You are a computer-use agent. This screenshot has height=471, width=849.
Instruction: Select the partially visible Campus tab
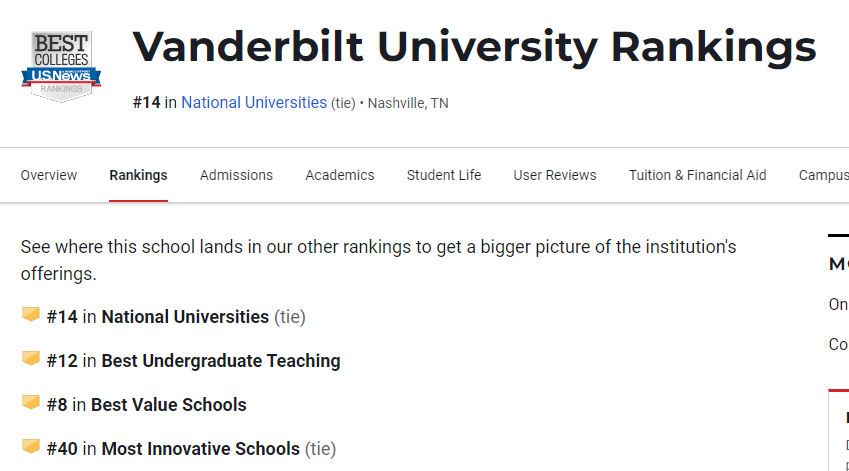[x=824, y=175]
